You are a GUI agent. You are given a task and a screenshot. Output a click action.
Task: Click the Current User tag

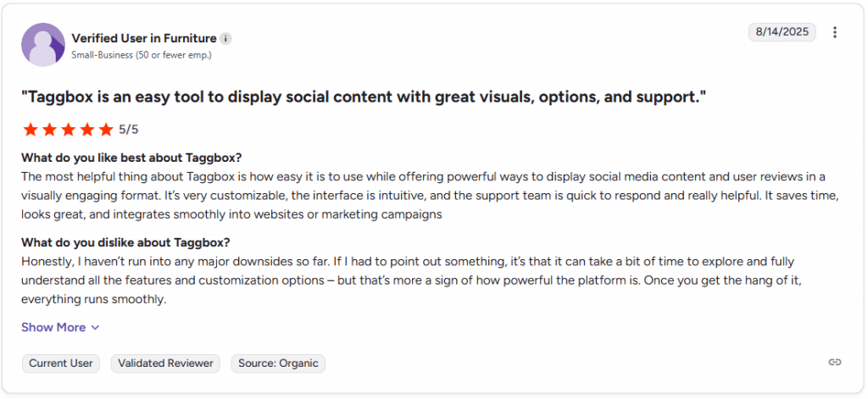(61, 363)
